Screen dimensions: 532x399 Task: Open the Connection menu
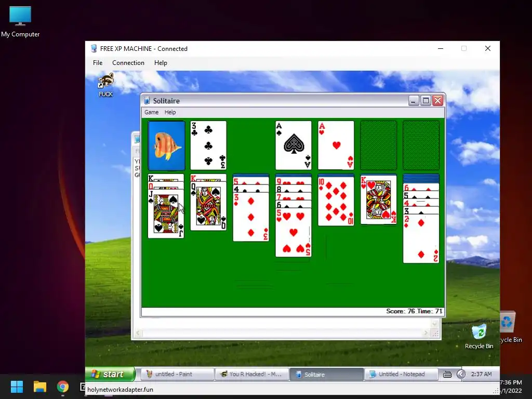pos(128,63)
